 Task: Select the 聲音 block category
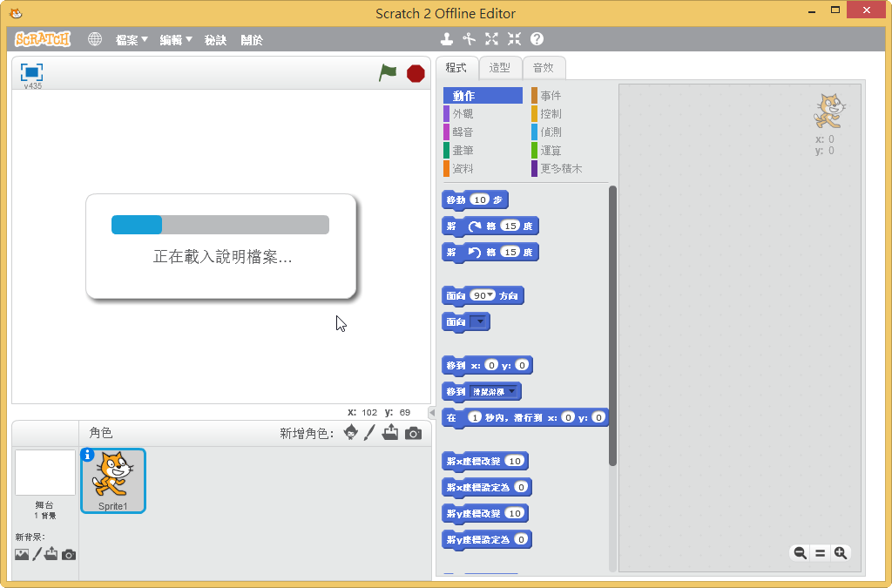pyautogui.click(x=483, y=132)
